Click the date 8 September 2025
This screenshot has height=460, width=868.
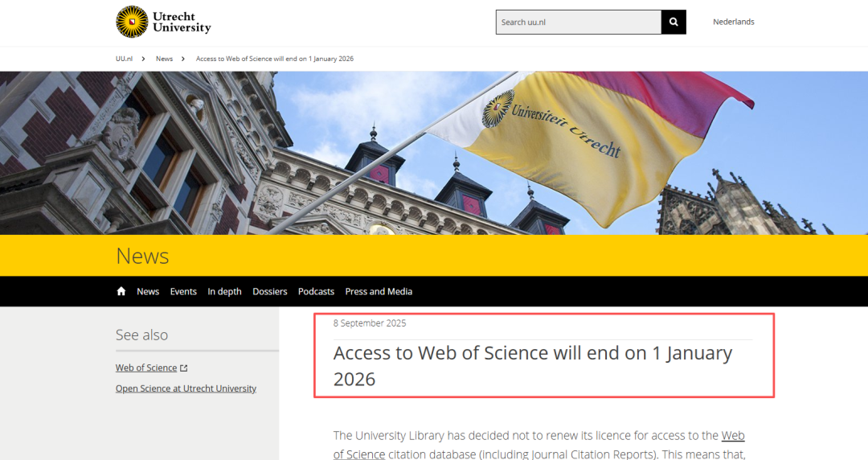point(370,323)
